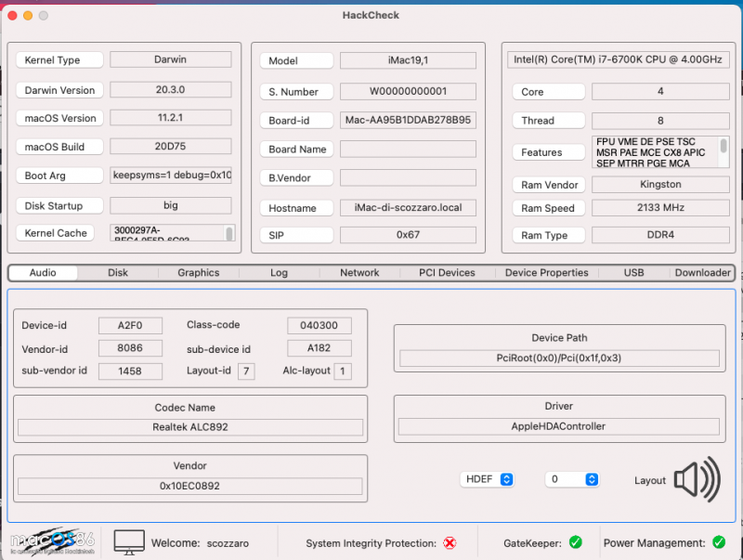Click the red System Integrity Protection icon
743x560 pixels.
[x=450, y=542]
